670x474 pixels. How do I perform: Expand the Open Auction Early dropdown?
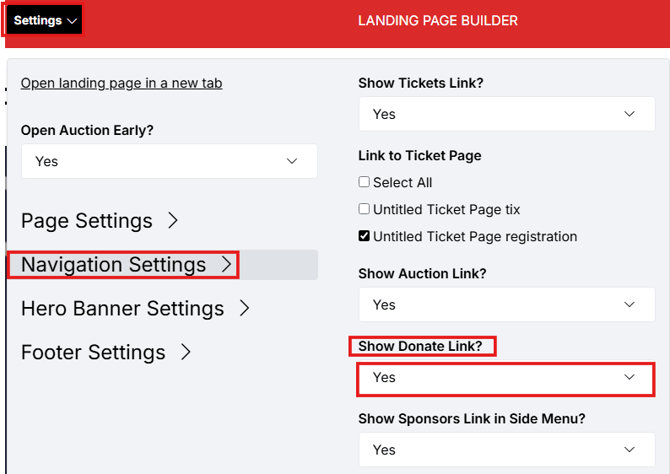(168, 161)
